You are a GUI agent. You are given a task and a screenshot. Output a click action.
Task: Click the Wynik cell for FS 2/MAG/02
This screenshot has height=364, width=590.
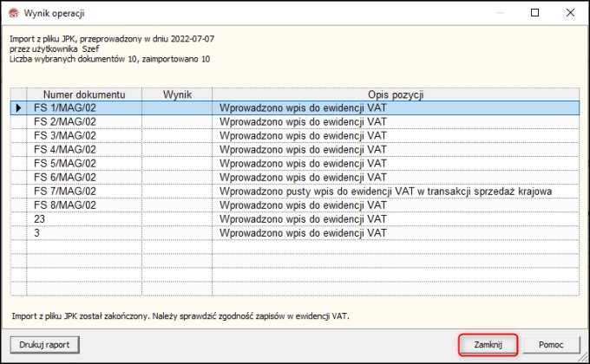coord(177,122)
